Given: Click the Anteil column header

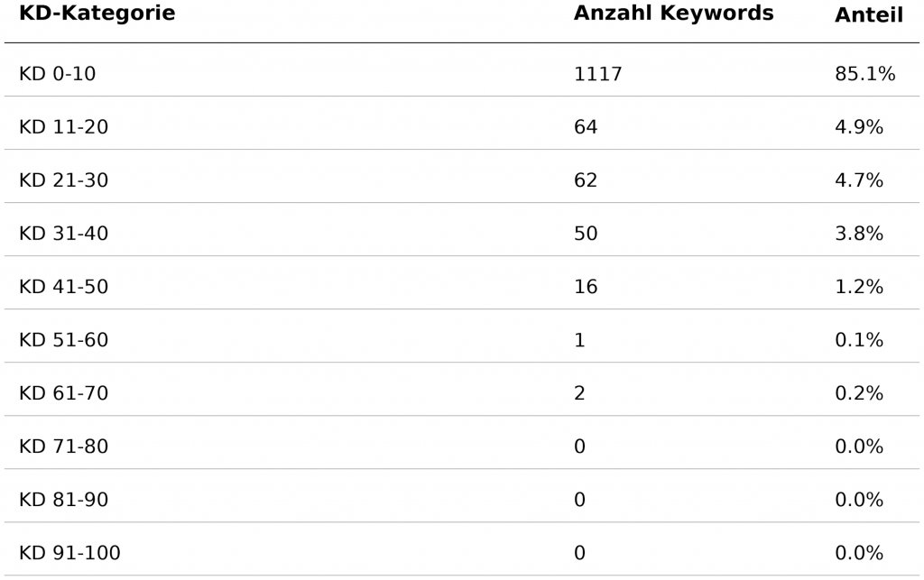Looking at the screenshot, I should (868, 15).
